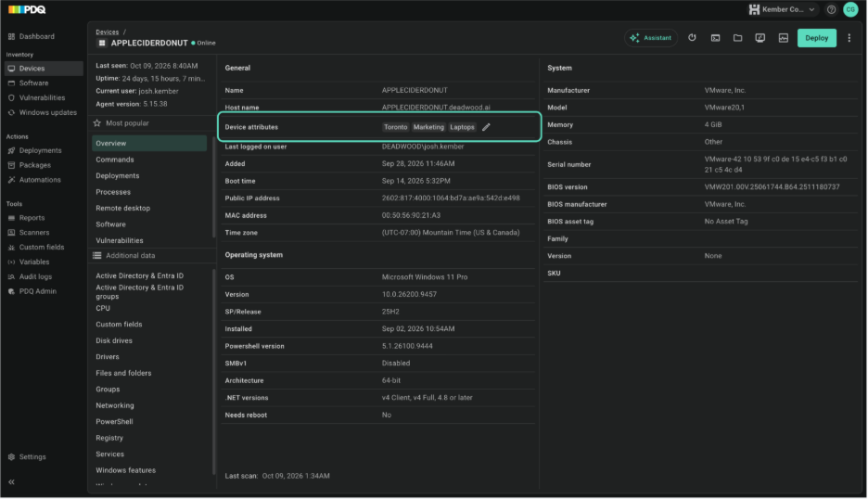Click the Additional data list scrollbar
The image size is (868, 499).
coord(213,371)
